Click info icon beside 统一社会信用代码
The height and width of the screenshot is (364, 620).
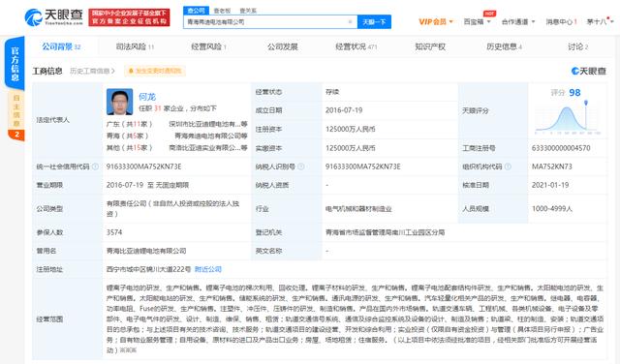pos(95,167)
